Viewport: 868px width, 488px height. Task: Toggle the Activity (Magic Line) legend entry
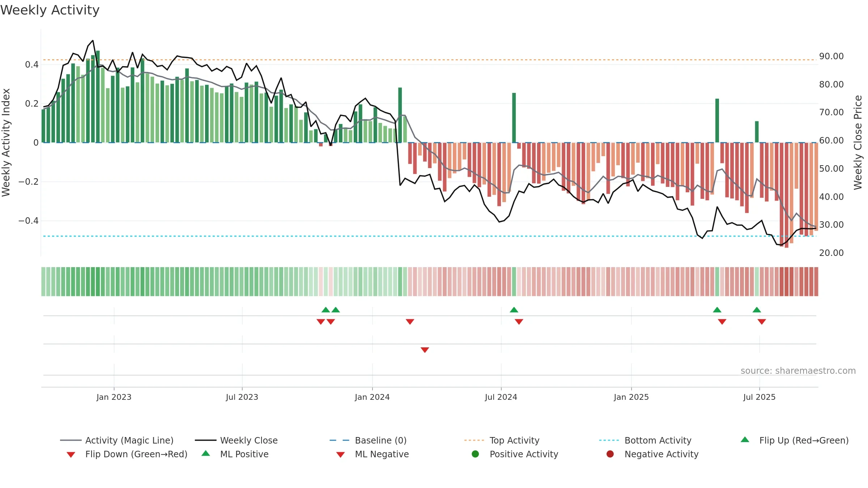pyautogui.click(x=117, y=440)
